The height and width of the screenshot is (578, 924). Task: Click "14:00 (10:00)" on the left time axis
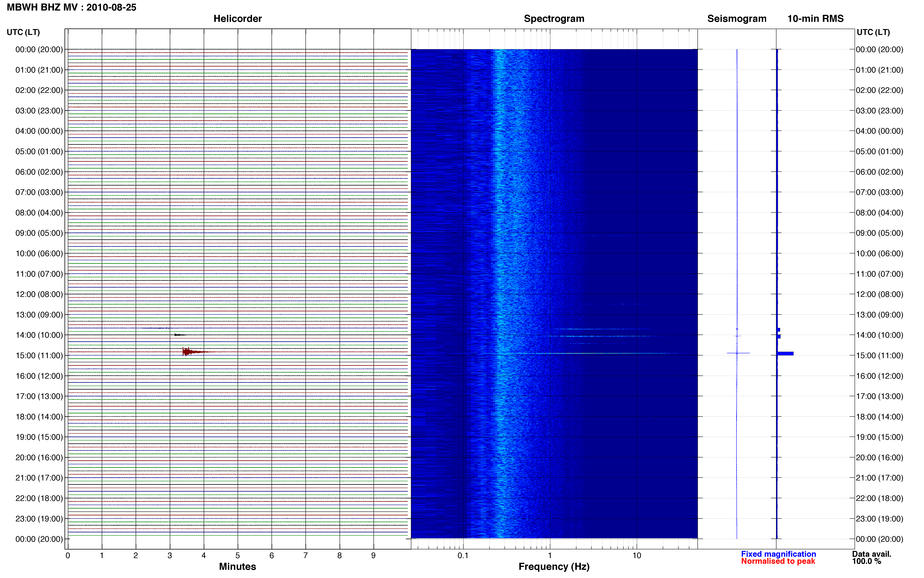(39, 335)
